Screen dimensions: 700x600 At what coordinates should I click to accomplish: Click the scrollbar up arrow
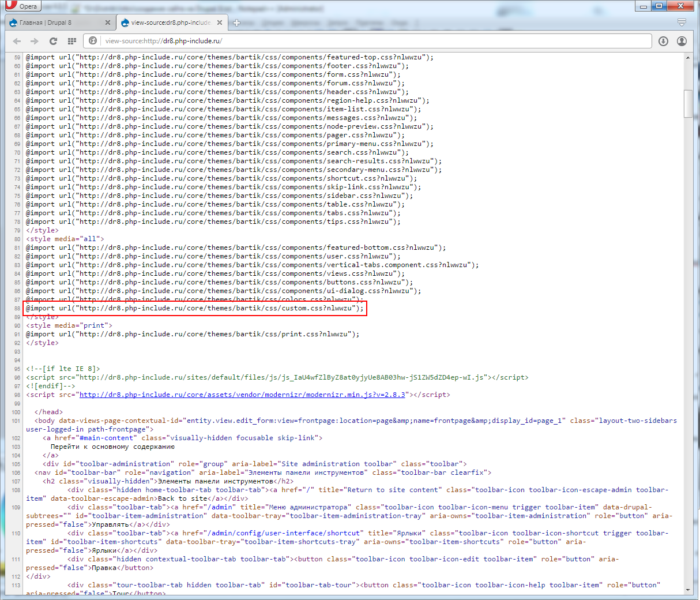[688, 58]
